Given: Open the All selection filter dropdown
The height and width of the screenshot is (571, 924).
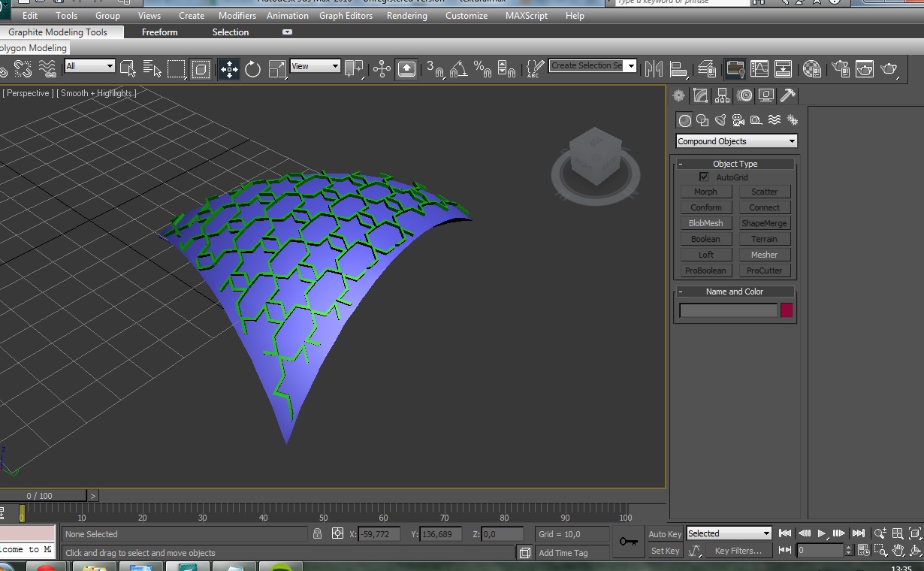Looking at the screenshot, I should pyautogui.click(x=89, y=66).
